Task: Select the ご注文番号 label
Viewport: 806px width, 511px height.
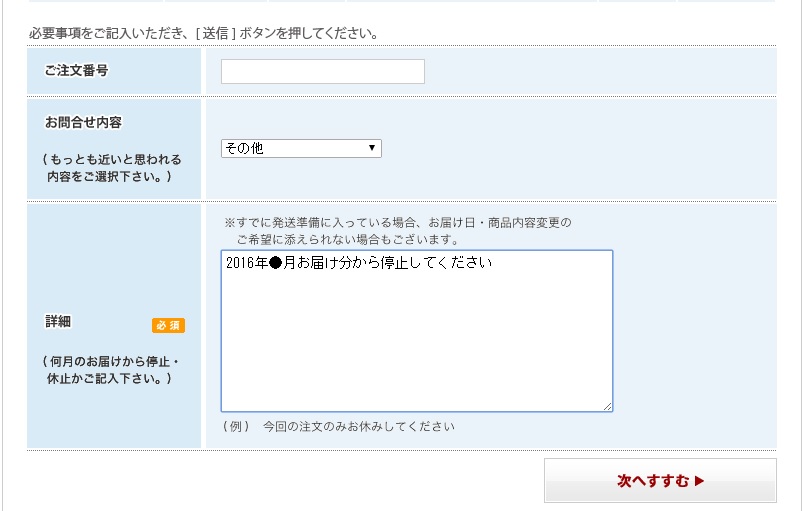Action: pos(77,70)
